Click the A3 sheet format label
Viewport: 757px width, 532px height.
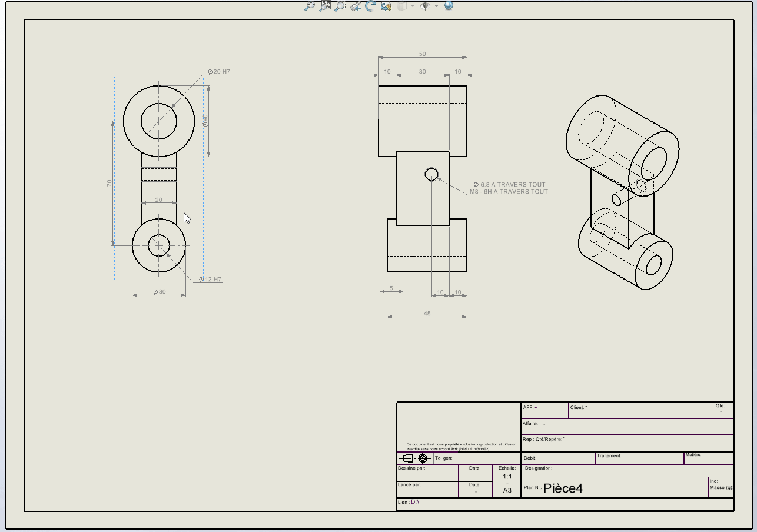pyautogui.click(x=507, y=490)
